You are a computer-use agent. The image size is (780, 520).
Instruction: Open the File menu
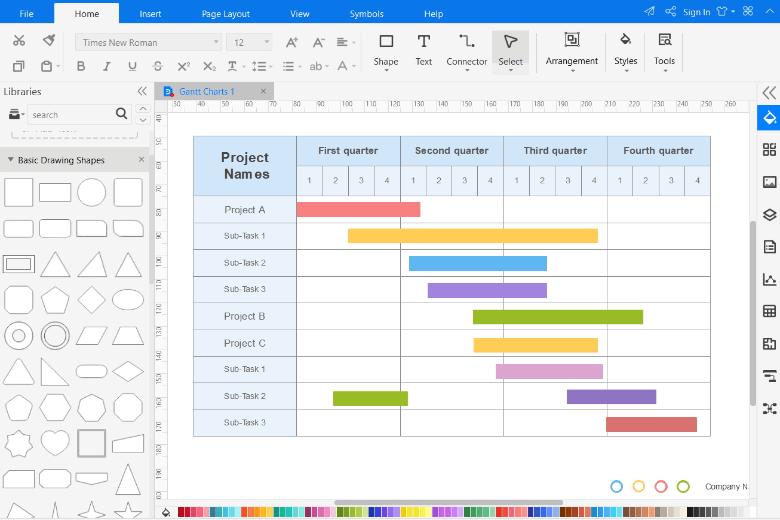26,13
